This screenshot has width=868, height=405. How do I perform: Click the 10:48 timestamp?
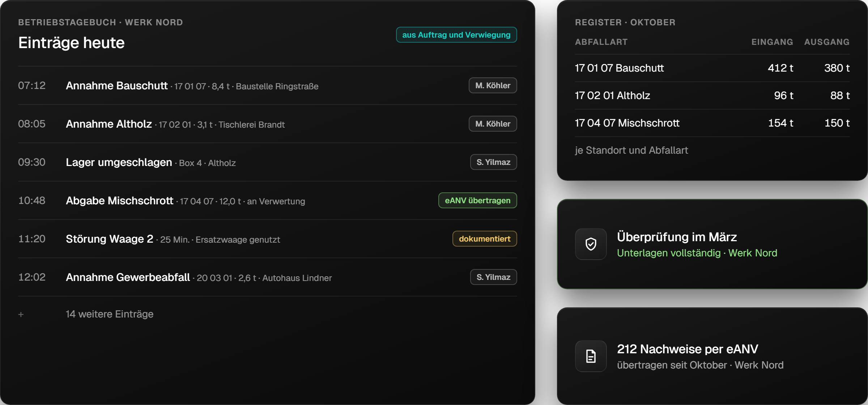click(x=32, y=200)
